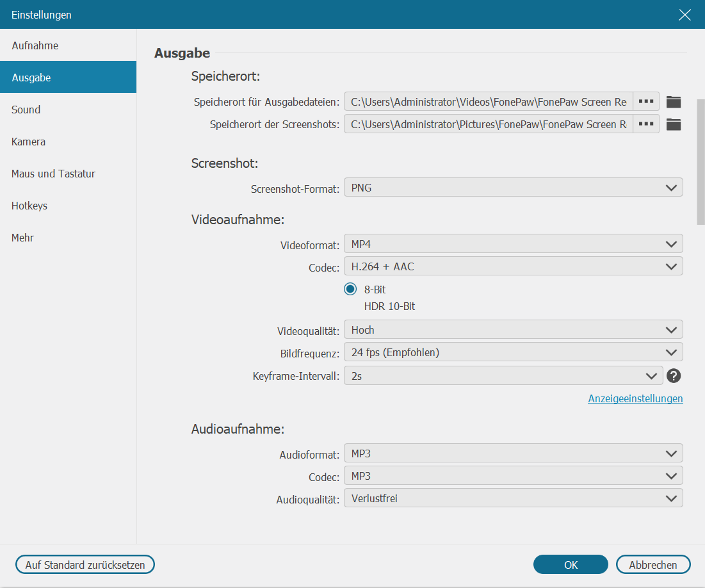Confirm settings with the OK button

tap(571, 565)
